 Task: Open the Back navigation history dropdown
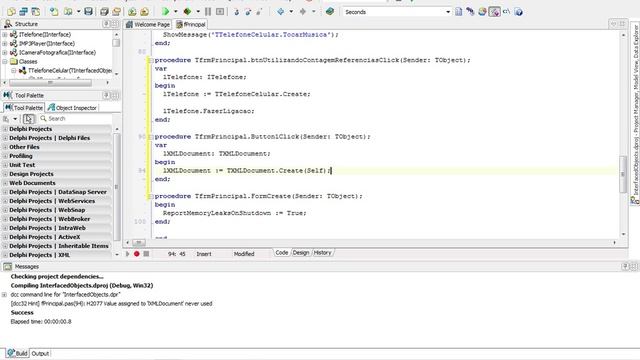point(291,12)
